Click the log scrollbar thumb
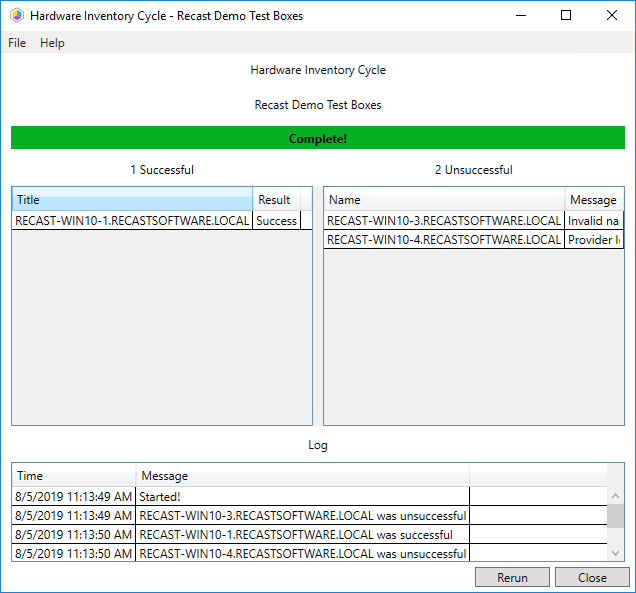Screen dimensions: 636x593 pos(615,516)
